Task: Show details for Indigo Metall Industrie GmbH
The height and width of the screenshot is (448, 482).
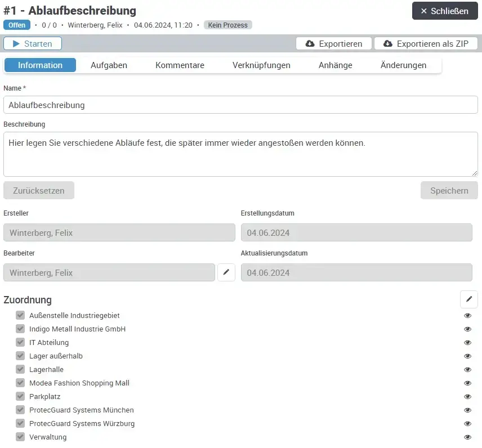Action: click(x=467, y=329)
